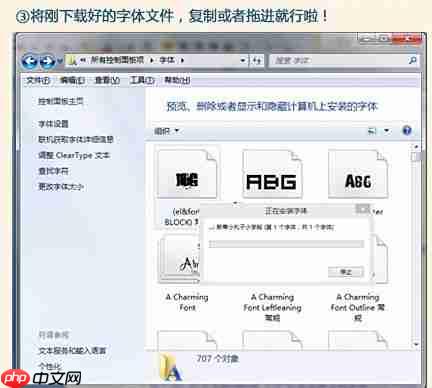This screenshot has height=388, width=432.
Task: Click scroll down arrow of font list
Action: (x=416, y=344)
